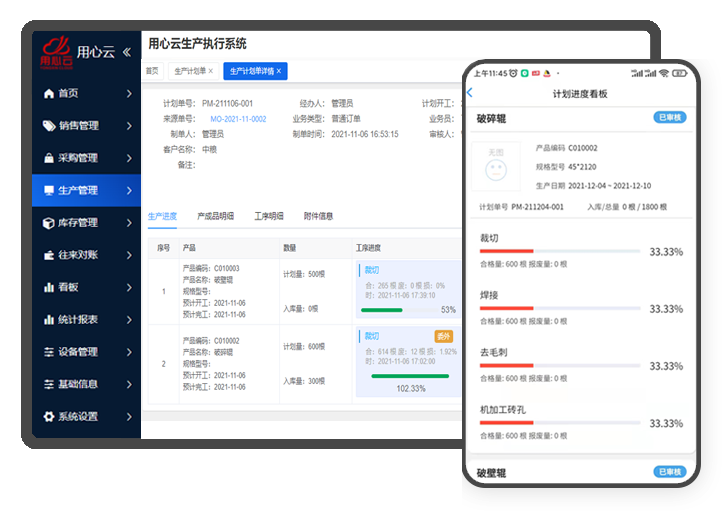The width and height of the screenshot is (722, 511).
Task: Tap the battery icon in the phone status bar
Action: pos(679,73)
